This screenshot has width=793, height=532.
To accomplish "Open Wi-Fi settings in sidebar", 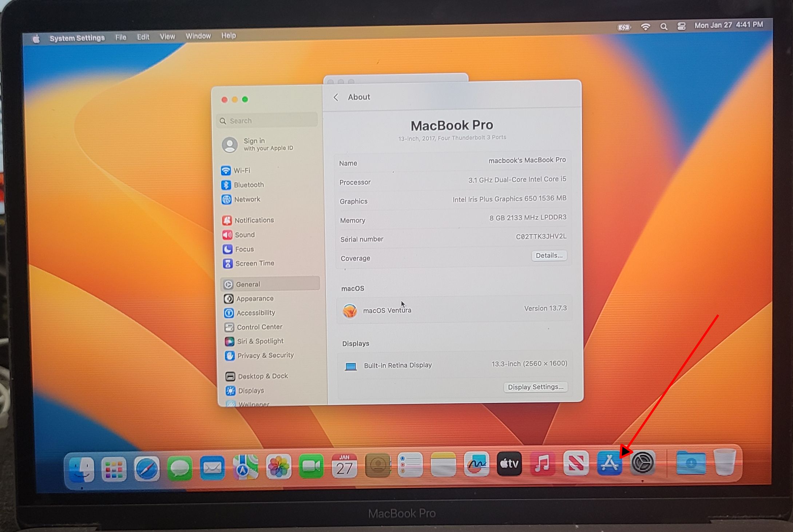I will point(241,170).
